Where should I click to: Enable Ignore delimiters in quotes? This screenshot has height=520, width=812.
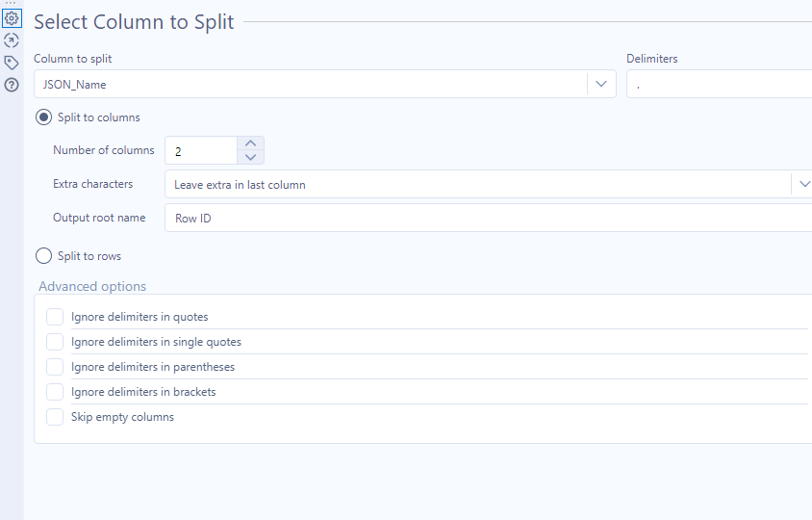(55, 317)
